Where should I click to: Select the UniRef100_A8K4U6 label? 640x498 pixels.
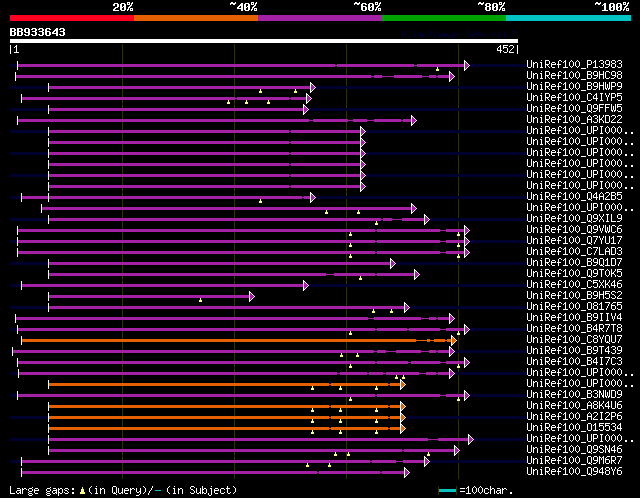(x=574, y=406)
